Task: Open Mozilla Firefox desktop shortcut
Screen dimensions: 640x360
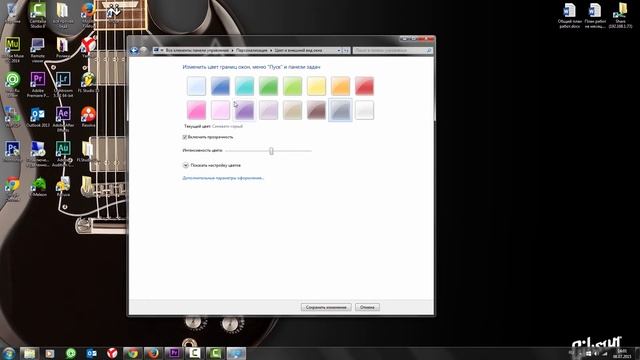Action: (x=88, y=15)
